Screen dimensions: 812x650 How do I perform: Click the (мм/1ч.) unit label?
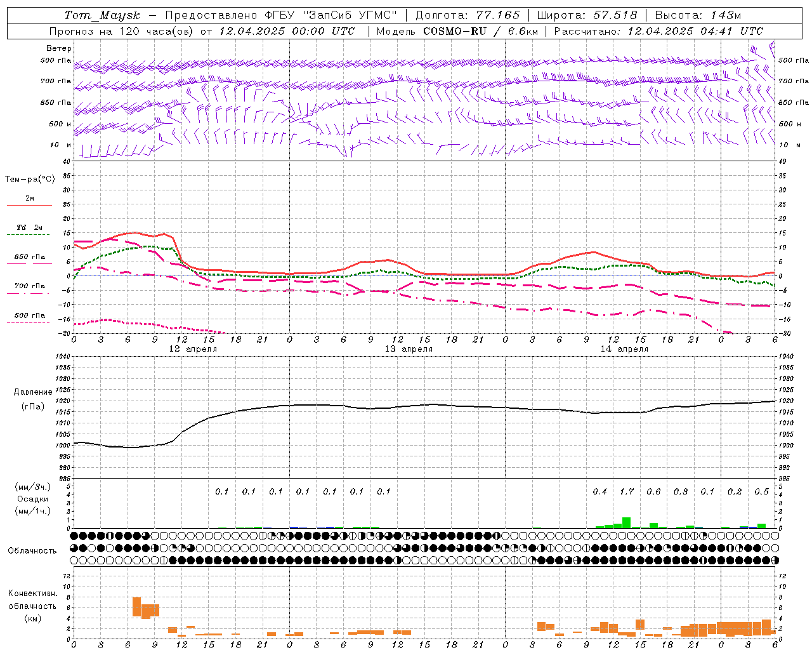[32, 510]
